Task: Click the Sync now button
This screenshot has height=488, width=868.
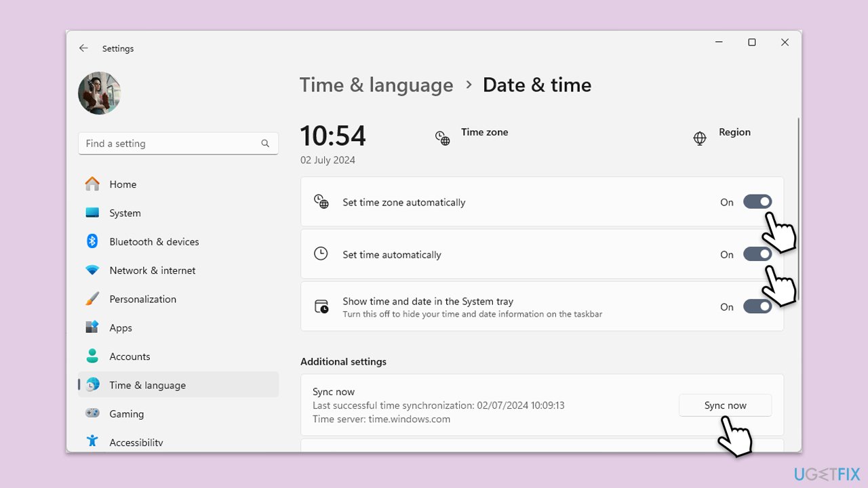Action: tap(725, 405)
